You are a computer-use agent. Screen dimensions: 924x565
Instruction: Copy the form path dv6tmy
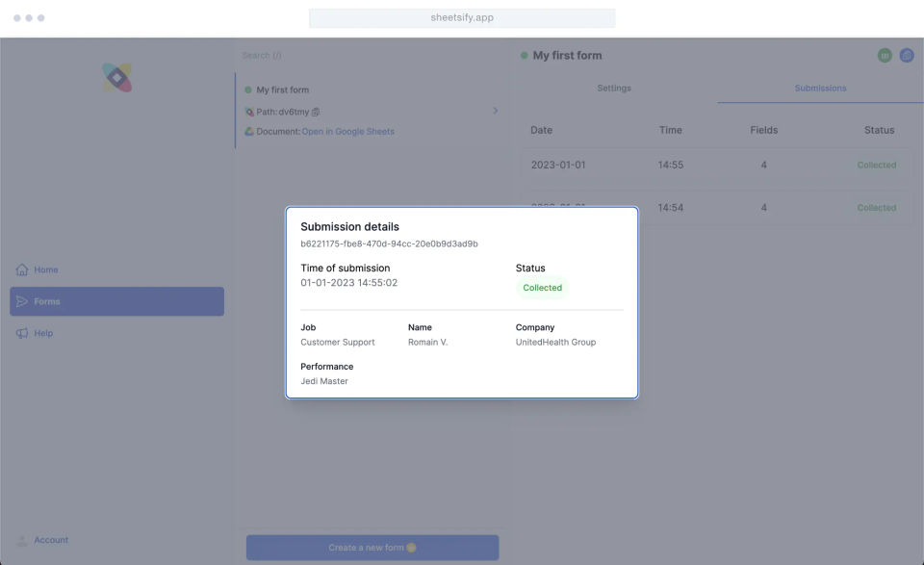(x=317, y=112)
